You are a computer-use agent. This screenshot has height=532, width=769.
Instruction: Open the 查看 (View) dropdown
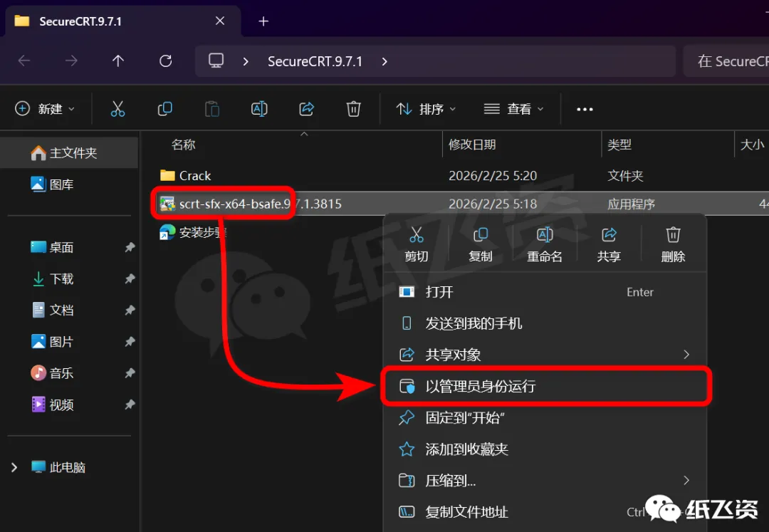click(513, 109)
